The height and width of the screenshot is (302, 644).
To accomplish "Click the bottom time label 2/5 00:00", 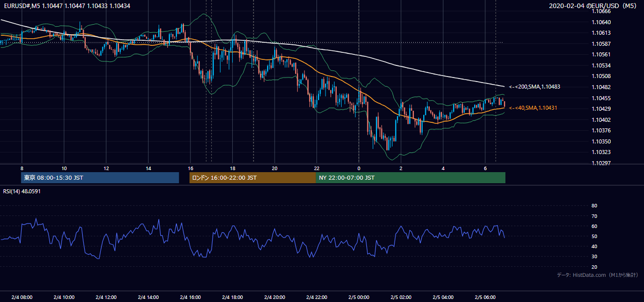I will click(x=359, y=297).
